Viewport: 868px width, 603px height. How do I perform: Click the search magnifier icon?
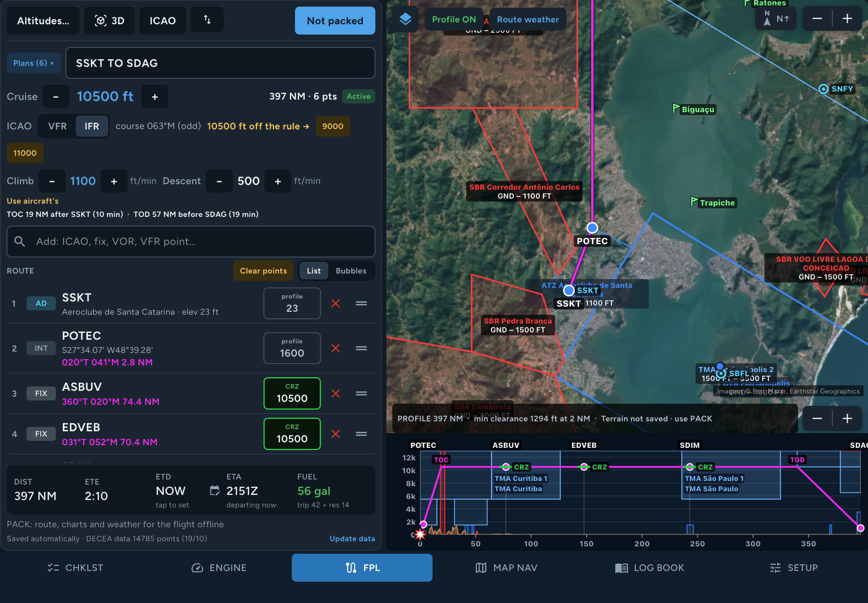pos(19,242)
